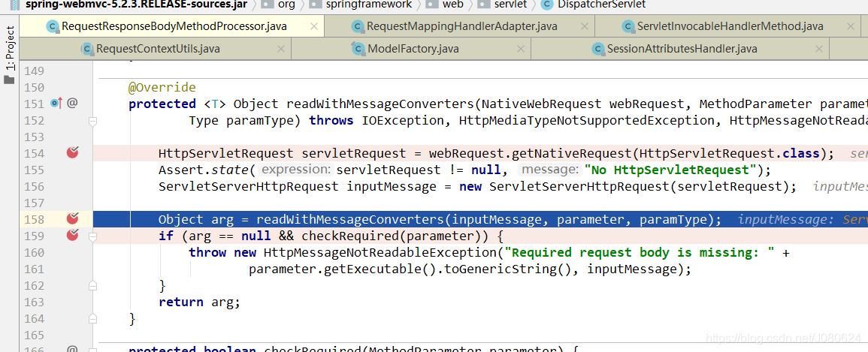Click line number 156 in the gutter
The width and height of the screenshot is (868, 352).
pyautogui.click(x=35, y=186)
